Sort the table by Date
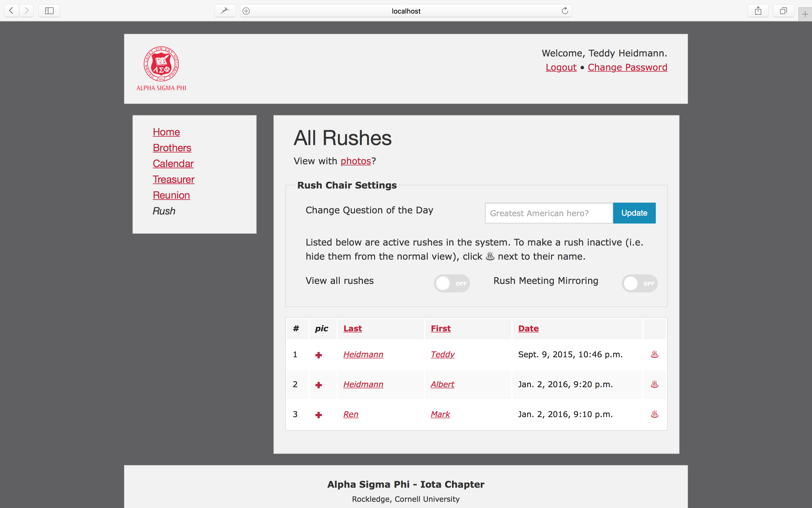This screenshot has width=812, height=508. [x=528, y=328]
